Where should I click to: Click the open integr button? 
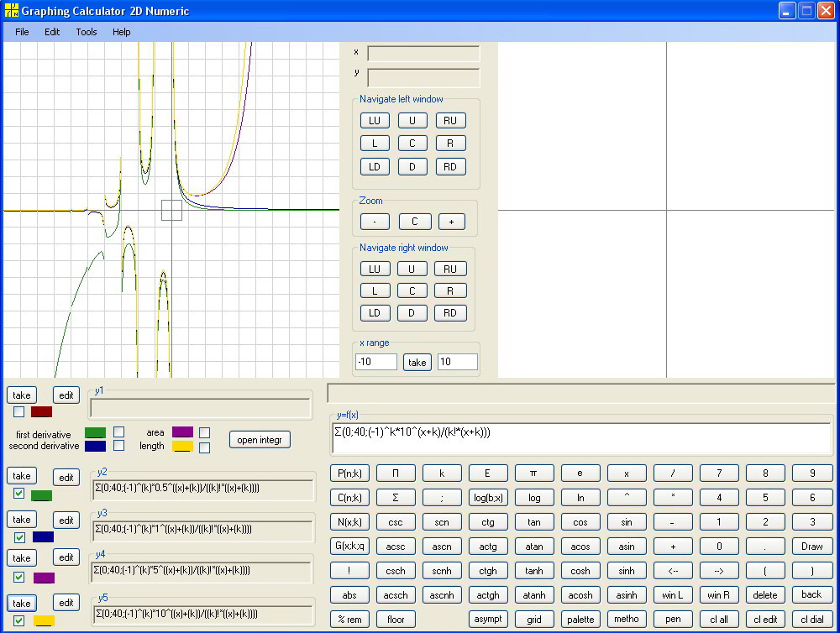[260, 440]
